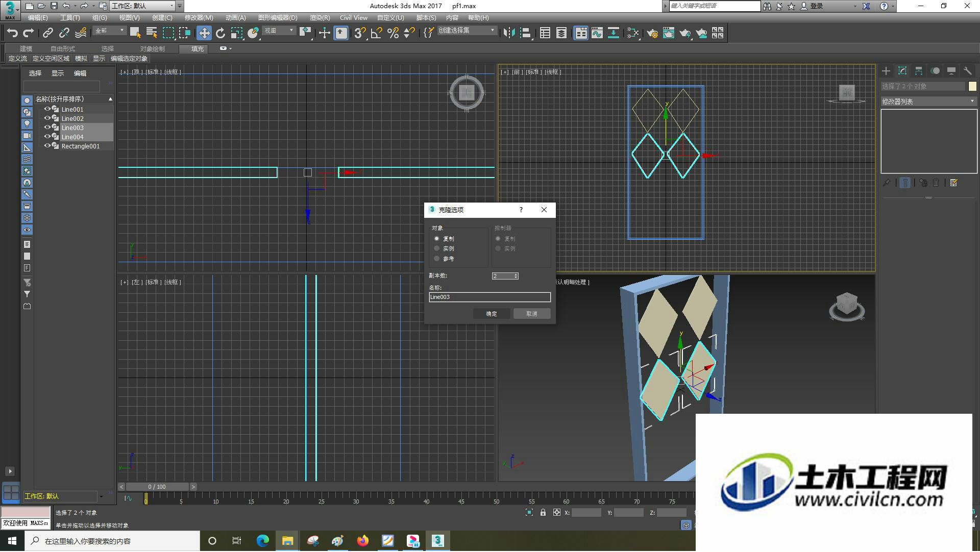This screenshot has width=980, height=552.
Task: Toggle visibility eye of Rectangle001
Action: click(x=47, y=146)
